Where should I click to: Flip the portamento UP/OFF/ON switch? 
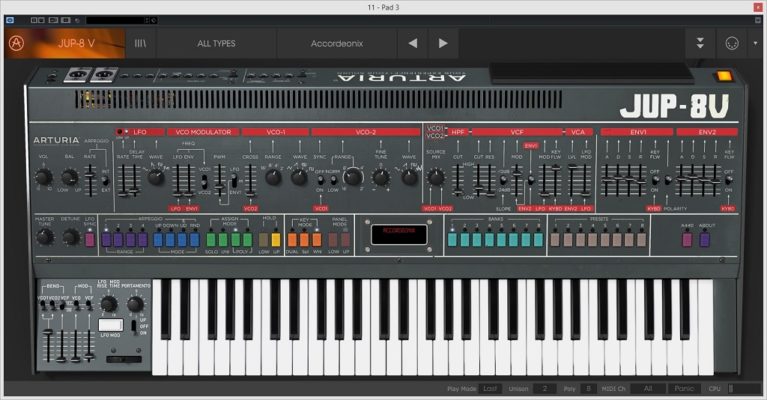tap(134, 327)
